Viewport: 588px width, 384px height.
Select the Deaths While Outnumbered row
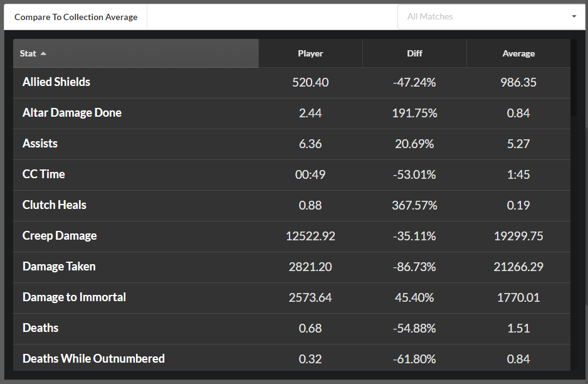(x=291, y=358)
